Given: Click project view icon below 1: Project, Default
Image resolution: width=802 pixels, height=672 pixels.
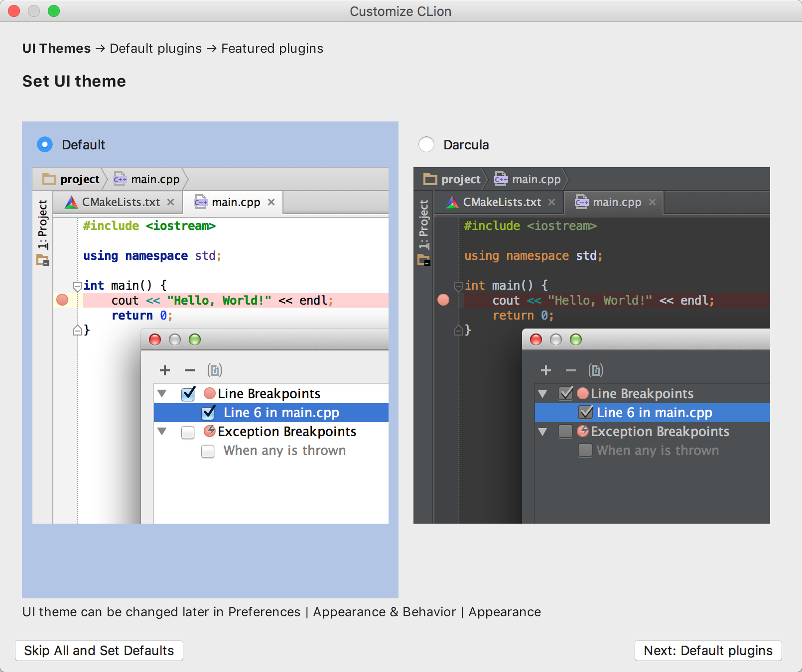Looking at the screenshot, I should click(x=43, y=260).
